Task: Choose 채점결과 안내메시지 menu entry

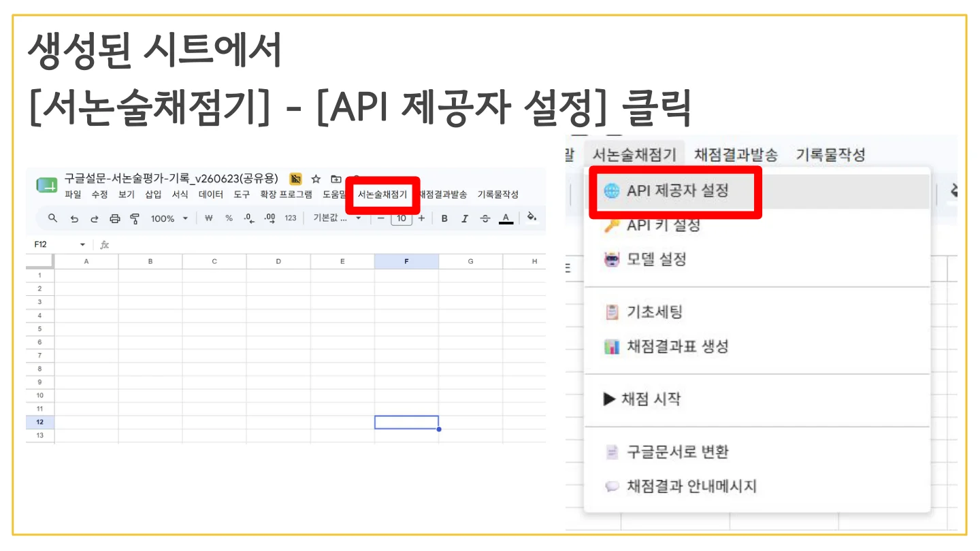Action: tap(757, 486)
